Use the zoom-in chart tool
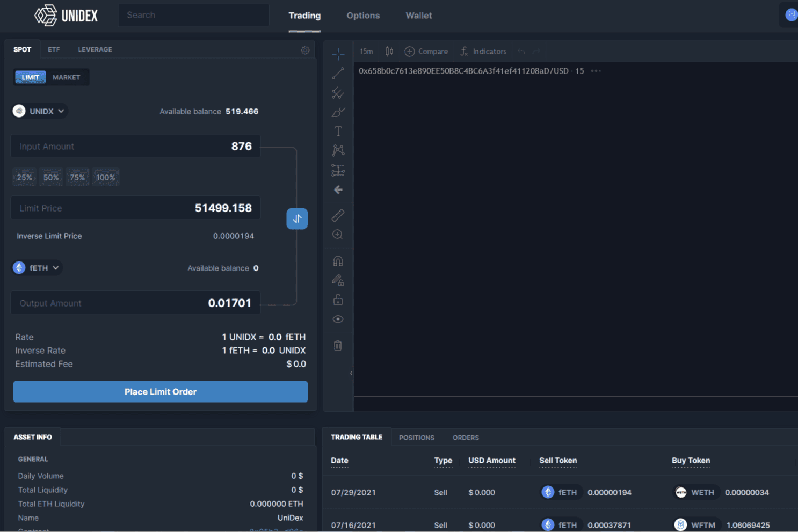 (x=338, y=235)
